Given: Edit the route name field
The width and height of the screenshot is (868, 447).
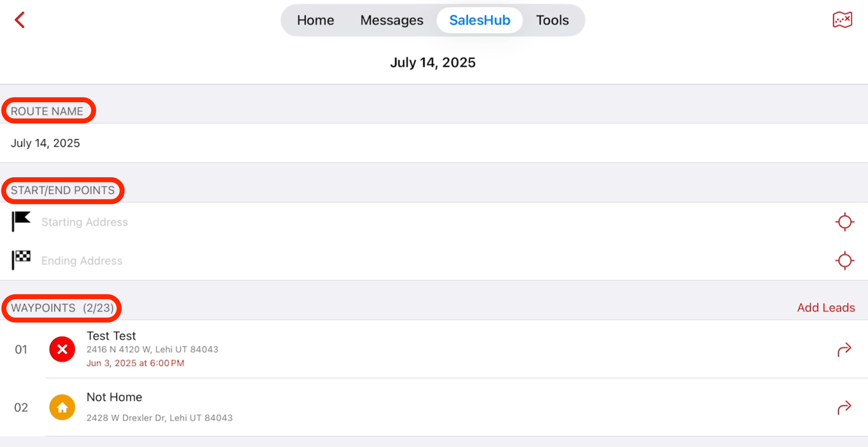Looking at the screenshot, I should 213,143.
